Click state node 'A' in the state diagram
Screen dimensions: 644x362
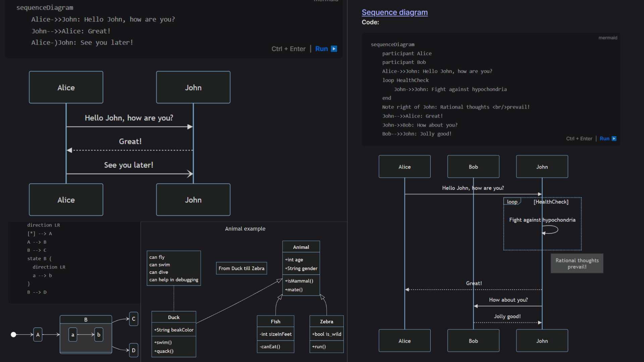tap(38, 335)
